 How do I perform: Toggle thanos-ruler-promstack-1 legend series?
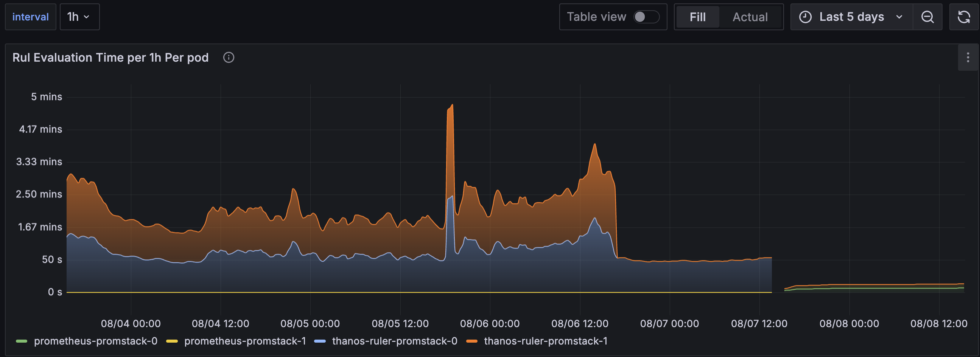[x=546, y=341]
